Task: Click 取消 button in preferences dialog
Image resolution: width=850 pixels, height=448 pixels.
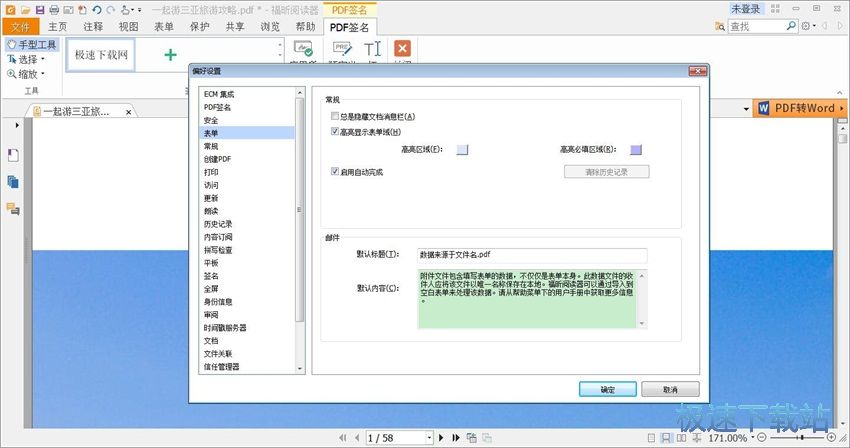Action: (x=671, y=389)
